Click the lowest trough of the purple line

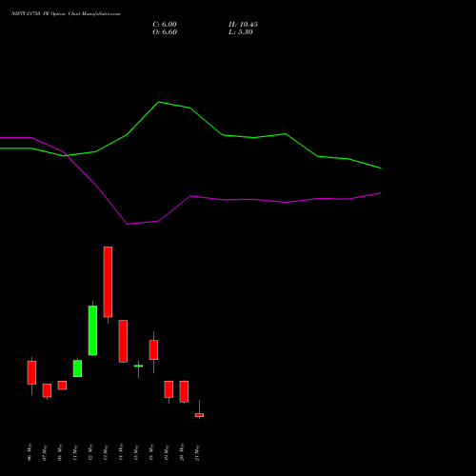(128, 224)
